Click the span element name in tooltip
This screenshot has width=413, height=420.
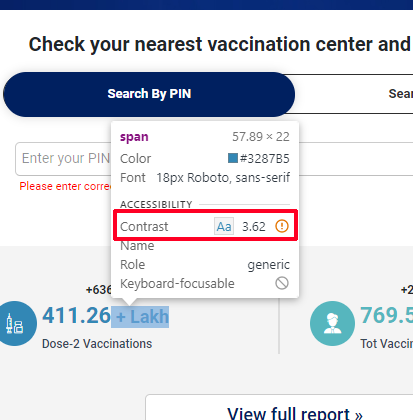pos(134,137)
